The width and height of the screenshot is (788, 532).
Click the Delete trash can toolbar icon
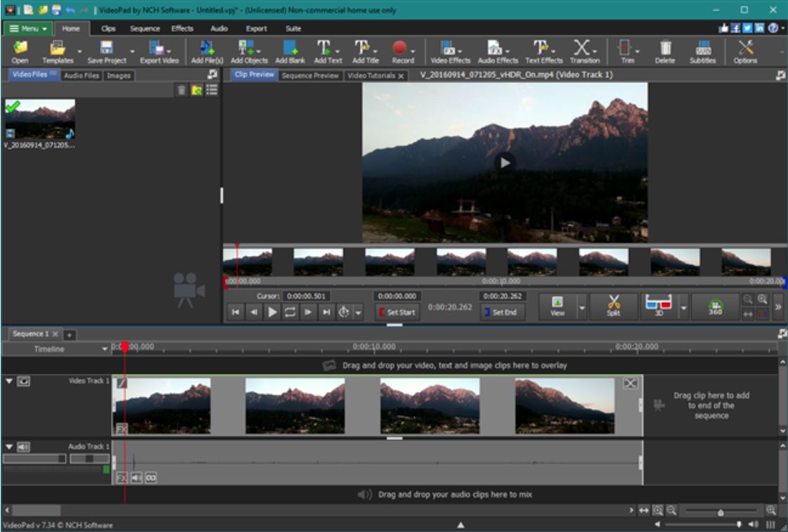665,52
